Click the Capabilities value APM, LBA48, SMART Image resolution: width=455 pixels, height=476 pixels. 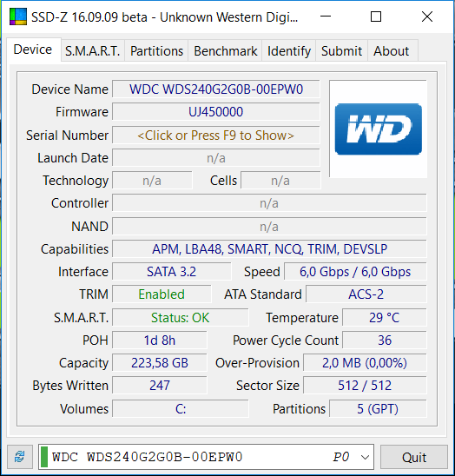click(269, 249)
